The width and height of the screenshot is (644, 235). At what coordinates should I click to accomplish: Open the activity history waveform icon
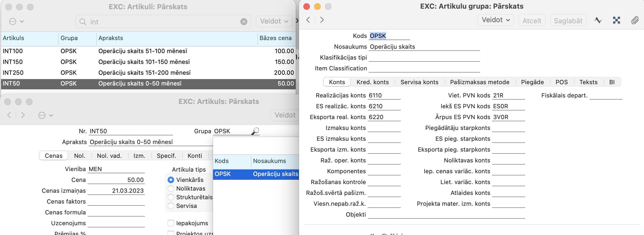(598, 20)
